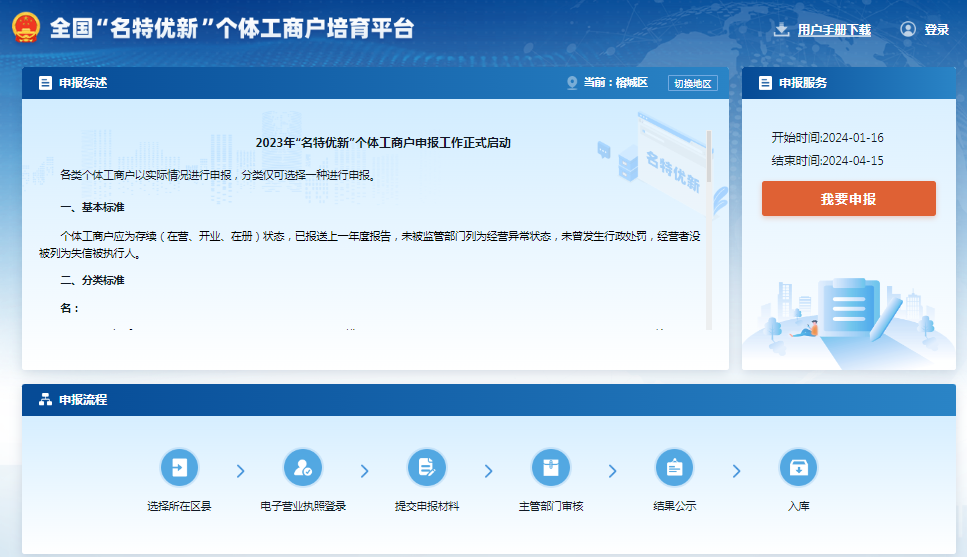Select the 提交申报材料 step icon
967x557 pixels.
click(x=427, y=467)
